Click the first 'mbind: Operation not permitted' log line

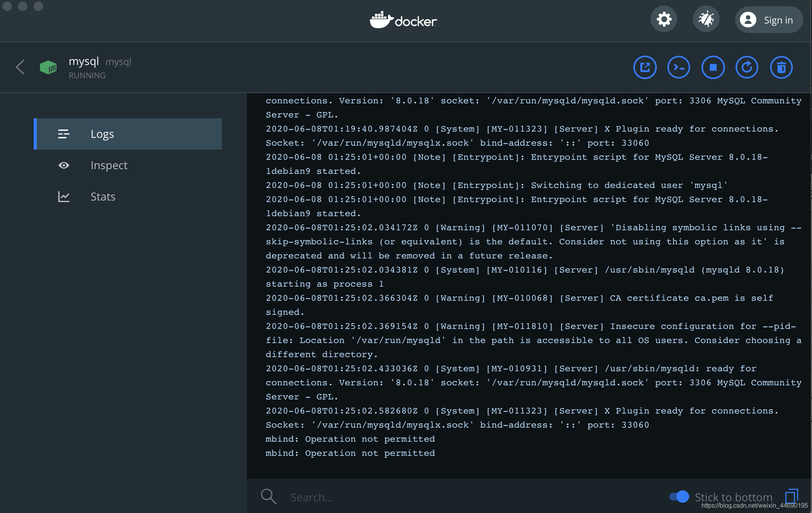coord(350,439)
